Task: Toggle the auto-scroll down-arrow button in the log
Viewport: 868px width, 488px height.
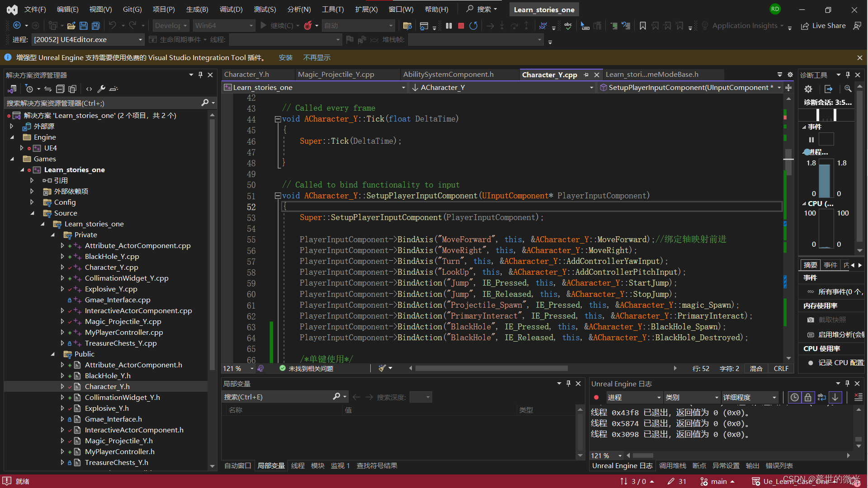Action: pyautogui.click(x=835, y=397)
